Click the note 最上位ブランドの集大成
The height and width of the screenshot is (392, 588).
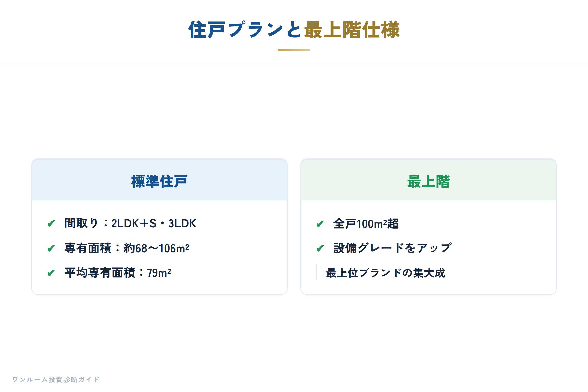[x=385, y=273]
